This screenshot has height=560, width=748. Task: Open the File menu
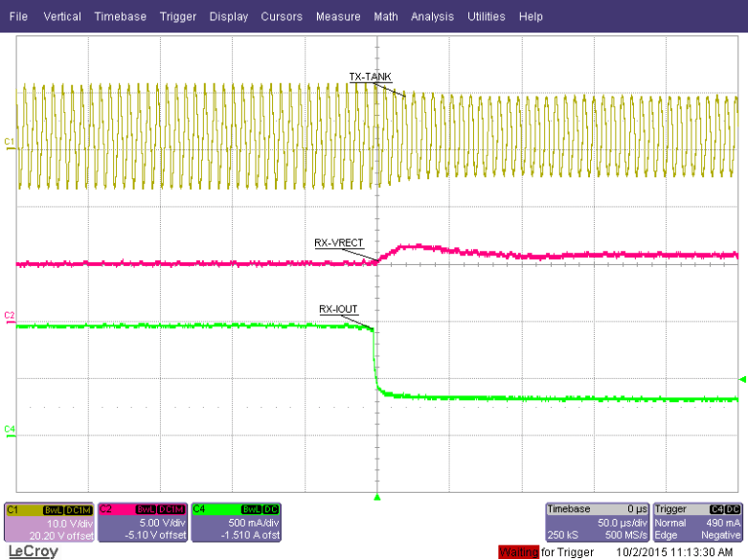[x=18, y=16]
